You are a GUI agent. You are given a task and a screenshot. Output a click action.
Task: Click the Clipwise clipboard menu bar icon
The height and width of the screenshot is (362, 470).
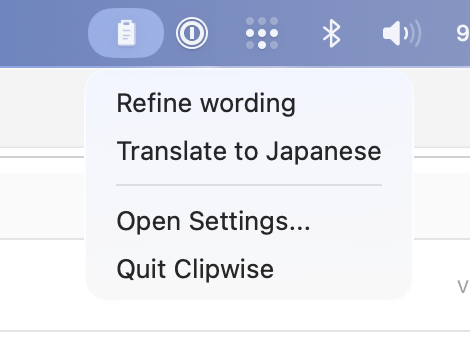point(126,33)
